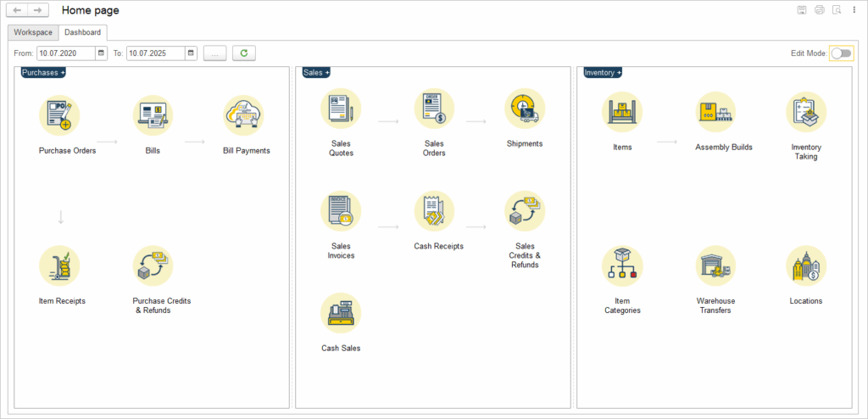Click the print icon in title bar
This screenshot has height=419, width=868.
[x=820, y=10]
